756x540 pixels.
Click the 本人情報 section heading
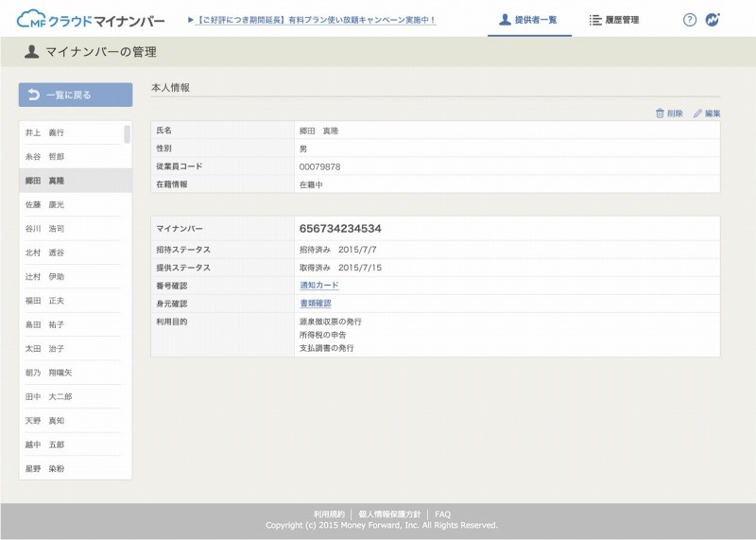click(x=171, y=88)
